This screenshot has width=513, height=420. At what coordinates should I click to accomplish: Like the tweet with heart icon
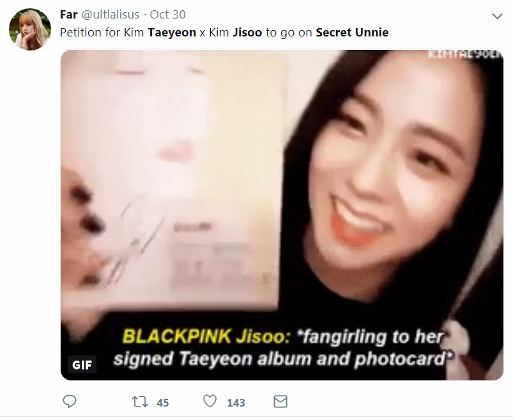click(x=210, y=401)
